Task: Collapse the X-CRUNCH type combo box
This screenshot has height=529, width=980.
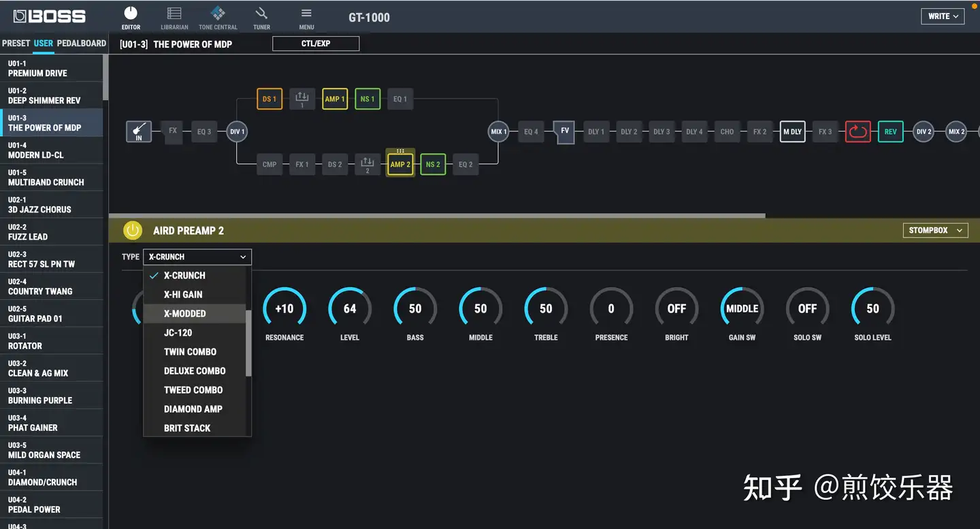Action: 197,257
